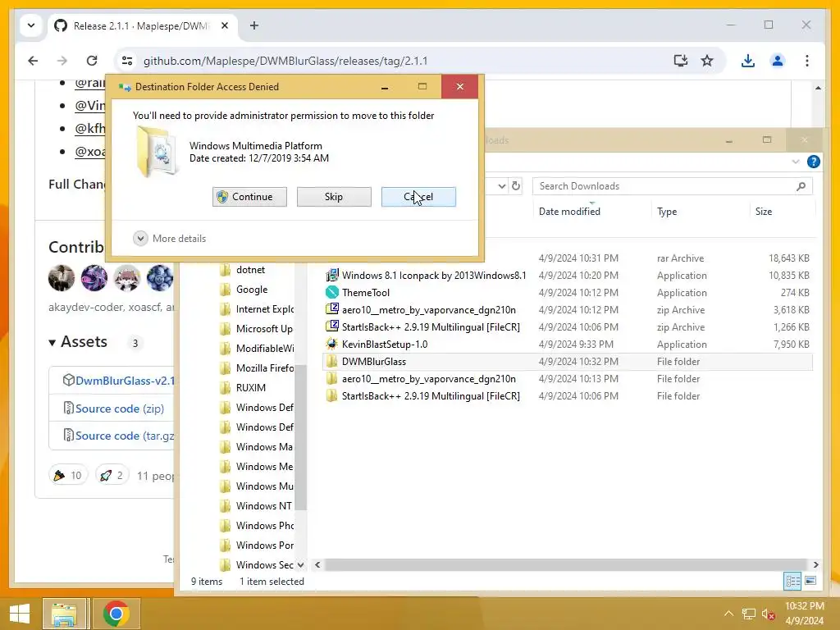Screen dimensions: 840x630
Task: Select Mozilla Firefox folder in the tree
Action: [265, 368]
